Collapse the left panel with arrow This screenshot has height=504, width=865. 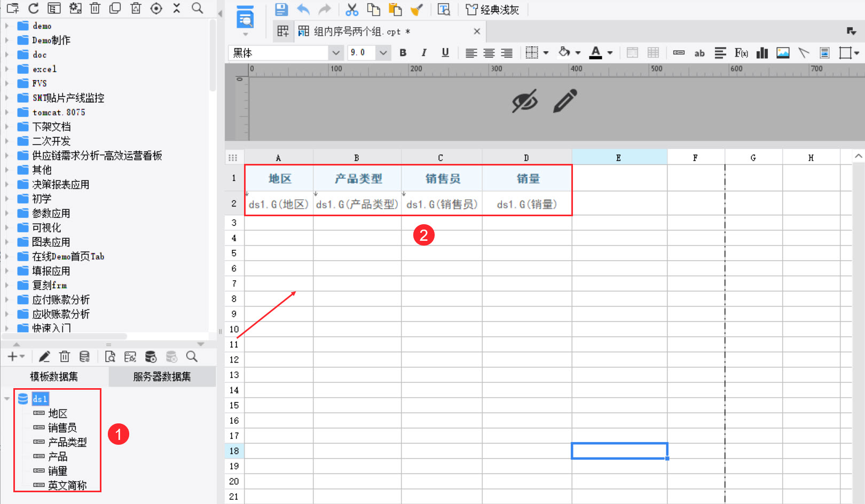(x=220, y=13)
